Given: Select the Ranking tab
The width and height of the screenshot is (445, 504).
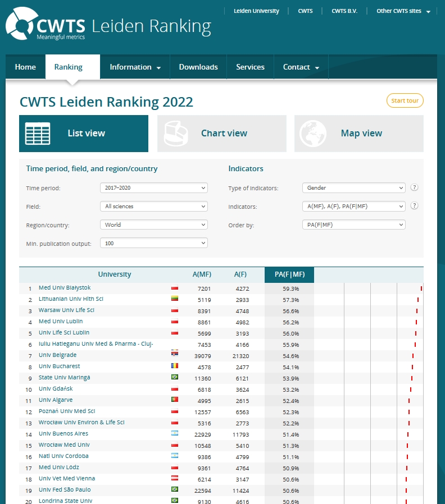Looking at the screenshot, I should (72, 67).
